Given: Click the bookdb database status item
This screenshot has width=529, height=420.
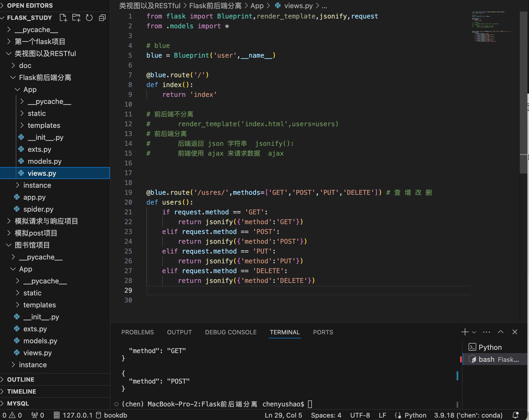Looking at the screenshot, I should [112, 415].
